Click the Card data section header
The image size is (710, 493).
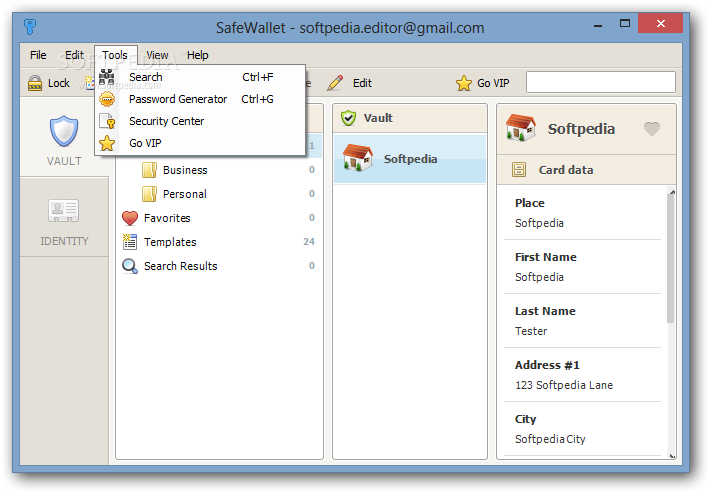coord(586,170)
